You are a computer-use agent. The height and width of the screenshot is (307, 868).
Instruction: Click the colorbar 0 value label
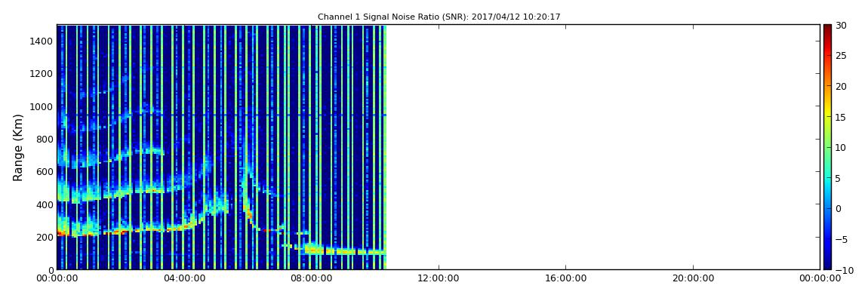coord(839,208)
